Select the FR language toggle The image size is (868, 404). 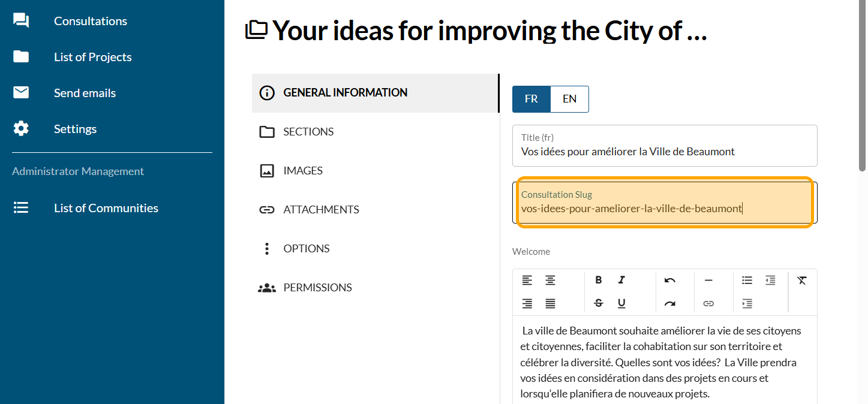pos(531,99)
